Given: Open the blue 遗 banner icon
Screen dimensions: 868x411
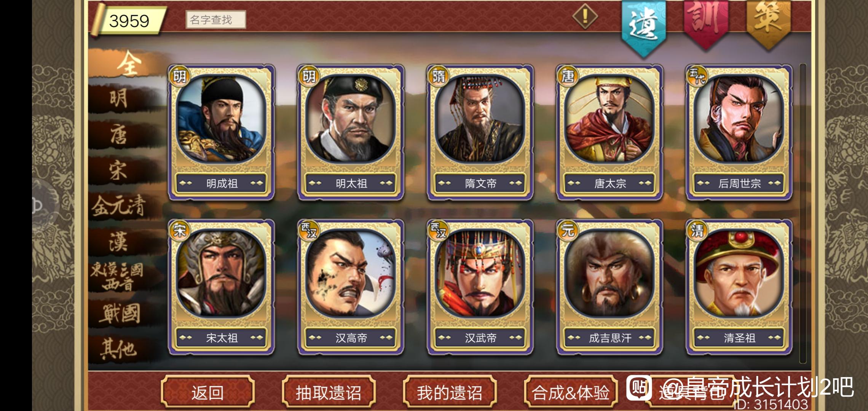Looking at the screenshot, I should point(644,27).
